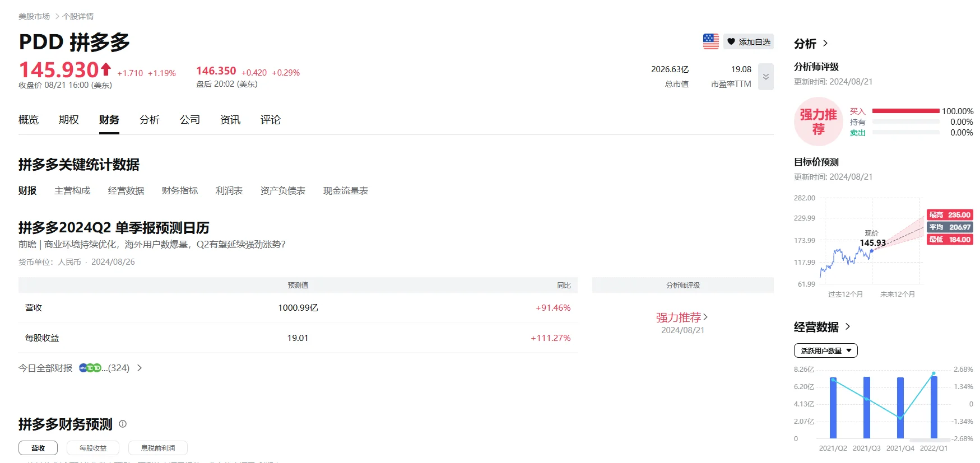Open 今日全部财报 list

click(45, 368)
